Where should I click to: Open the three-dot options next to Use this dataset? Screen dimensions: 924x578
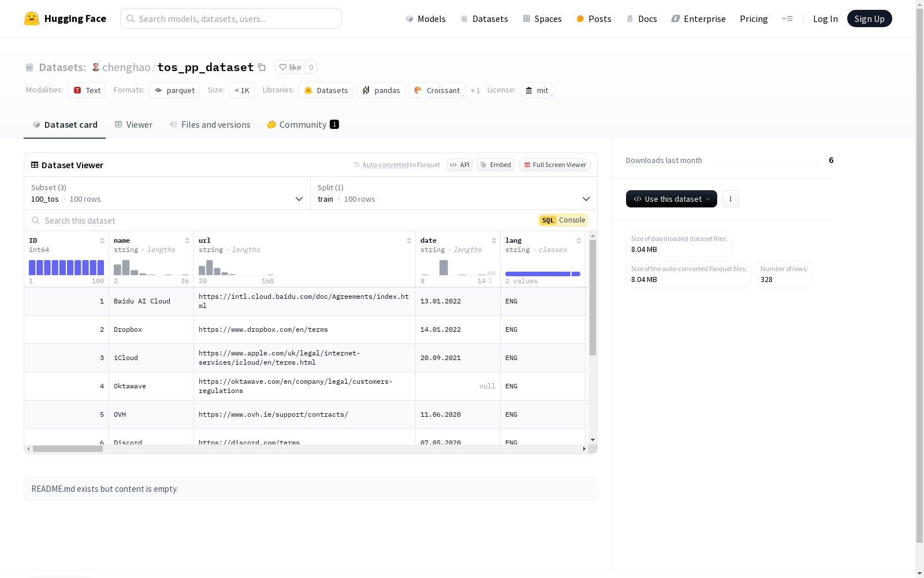tap(731, 199)
